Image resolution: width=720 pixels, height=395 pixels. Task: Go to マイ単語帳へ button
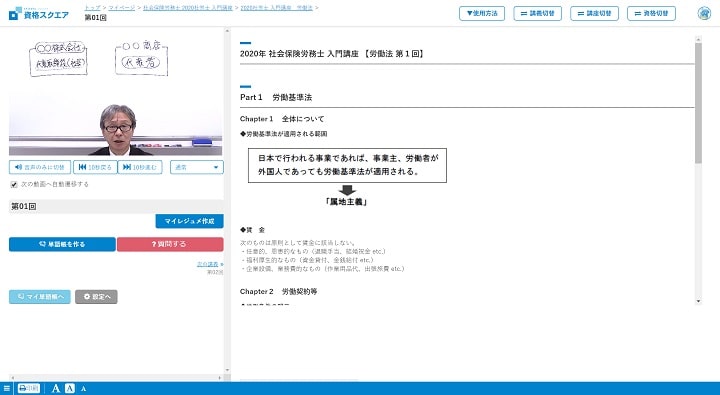click(x=40, y=297)
